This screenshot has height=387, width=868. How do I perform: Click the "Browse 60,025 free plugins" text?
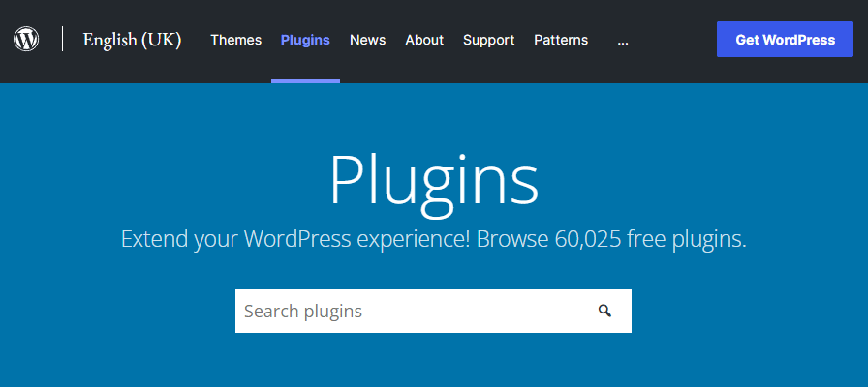pos(611,239)
